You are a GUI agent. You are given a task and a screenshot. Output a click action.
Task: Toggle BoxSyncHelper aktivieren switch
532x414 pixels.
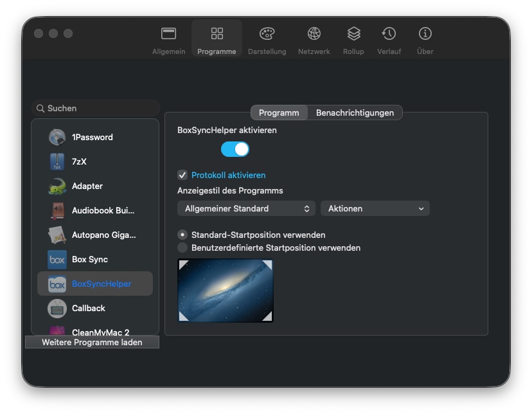pos(235,149)
